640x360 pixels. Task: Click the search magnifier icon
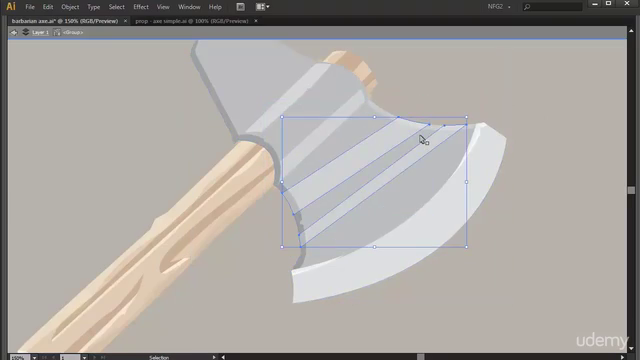[527, 7]
